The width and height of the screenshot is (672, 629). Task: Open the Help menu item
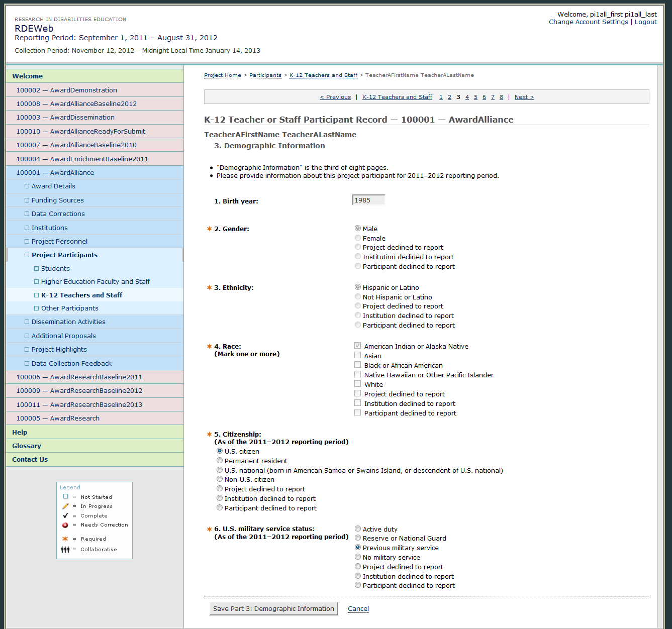[20, 433]
